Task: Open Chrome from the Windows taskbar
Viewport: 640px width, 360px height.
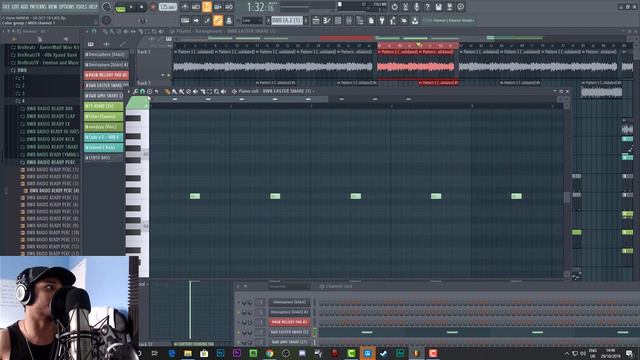Action: (x=269, y=353)
